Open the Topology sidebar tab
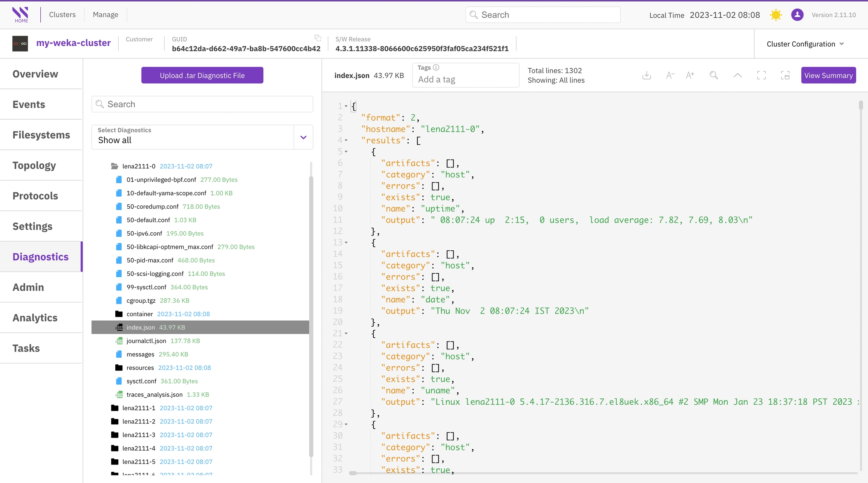The width and height of the screenshot is (868, 483). click(34, 165)
